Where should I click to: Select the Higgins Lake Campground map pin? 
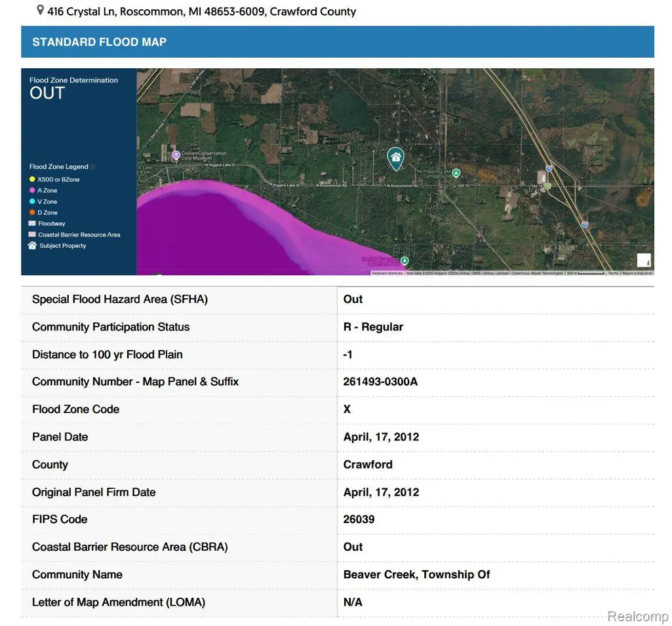[456, 173]
